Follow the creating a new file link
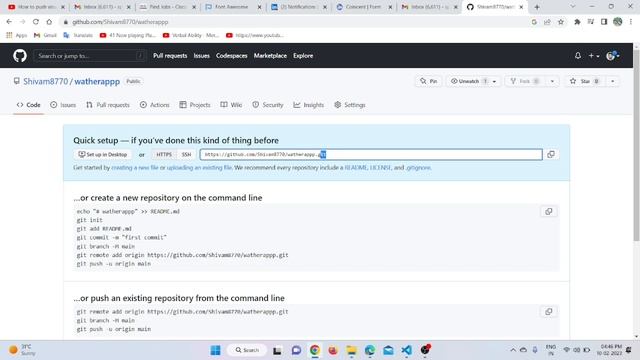Screen dimensions: 640x360 click(135, 168)
